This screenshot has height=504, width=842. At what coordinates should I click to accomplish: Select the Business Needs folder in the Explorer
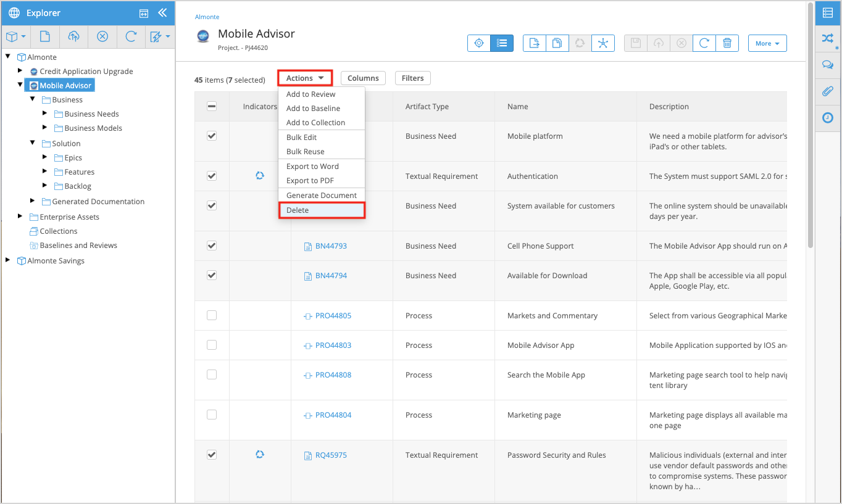[92, 114]
